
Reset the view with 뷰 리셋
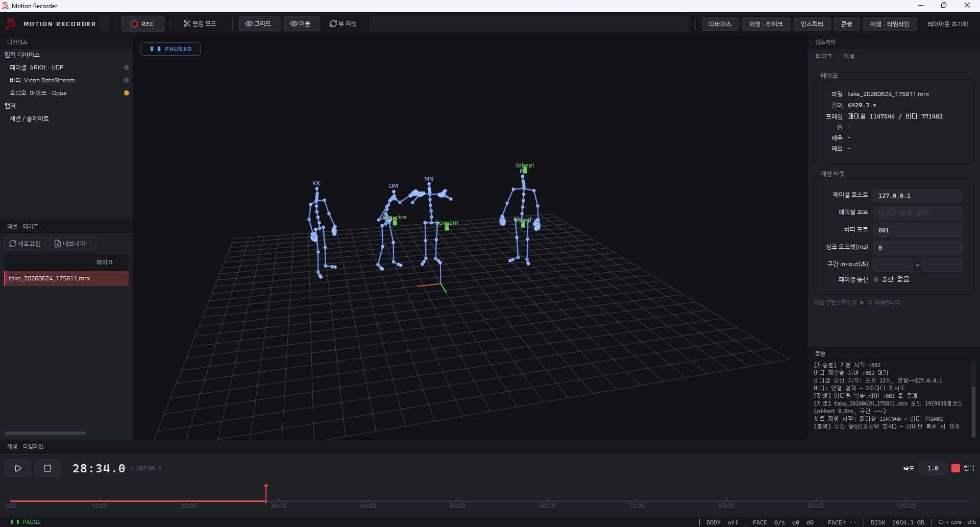coord(343,24)
